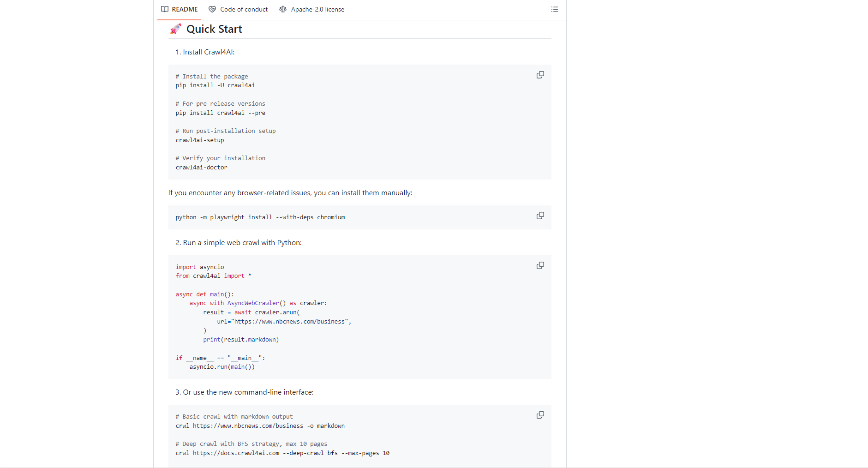Viewport: 868px width, 468px height.
Task: Click '3. Or use the new command-line interface' item
Action: tap(245, 392)
